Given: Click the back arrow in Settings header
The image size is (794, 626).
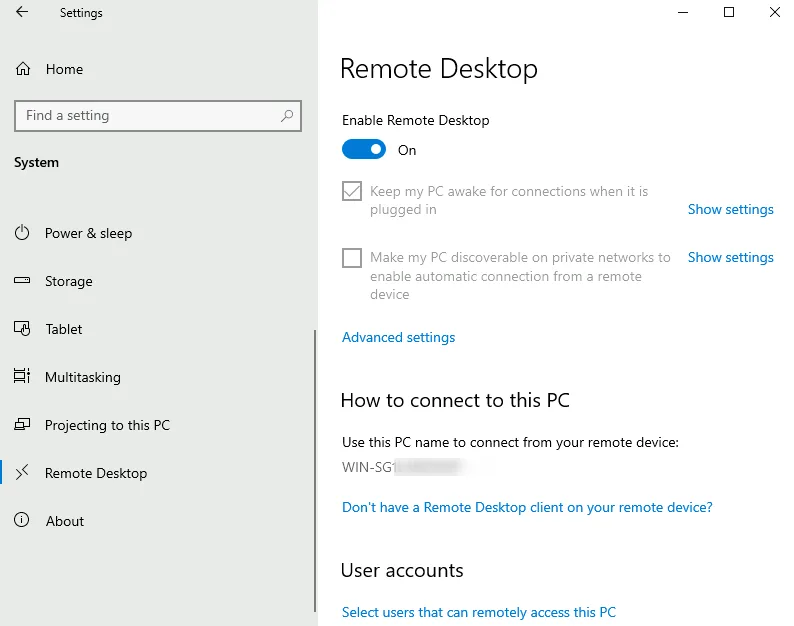Looking at the screenshot, I should pos(22,13).
